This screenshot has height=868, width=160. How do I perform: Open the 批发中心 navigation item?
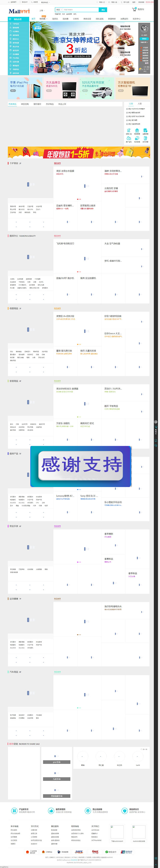point(136,19)
